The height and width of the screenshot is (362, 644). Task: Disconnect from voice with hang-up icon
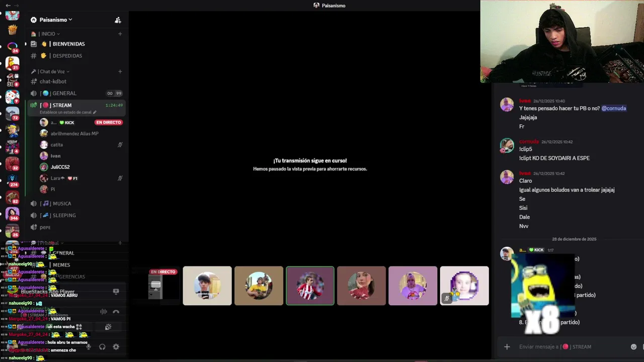click(x=116, y=312)
